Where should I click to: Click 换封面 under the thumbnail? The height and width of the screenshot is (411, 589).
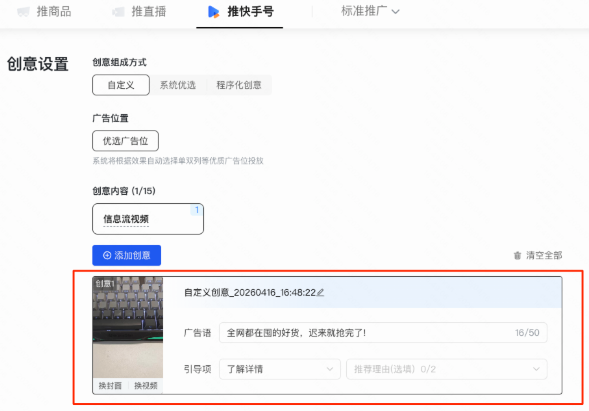(110, 385)
